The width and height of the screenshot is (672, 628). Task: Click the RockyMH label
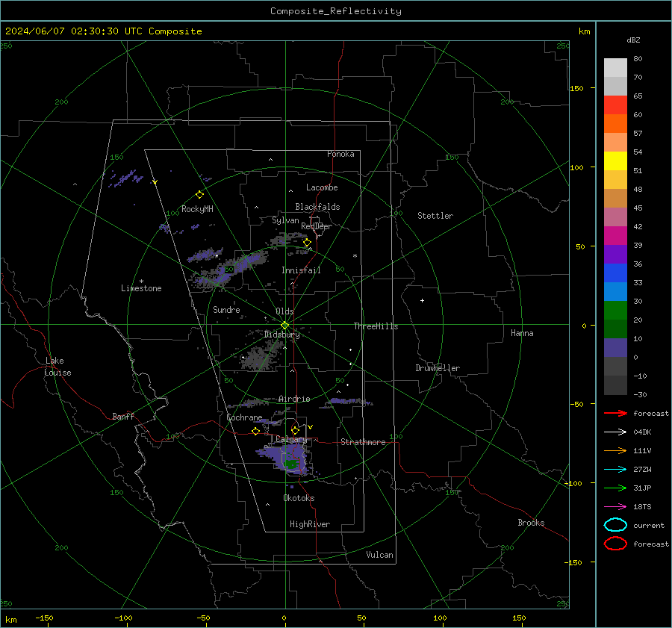coord(197,209)
